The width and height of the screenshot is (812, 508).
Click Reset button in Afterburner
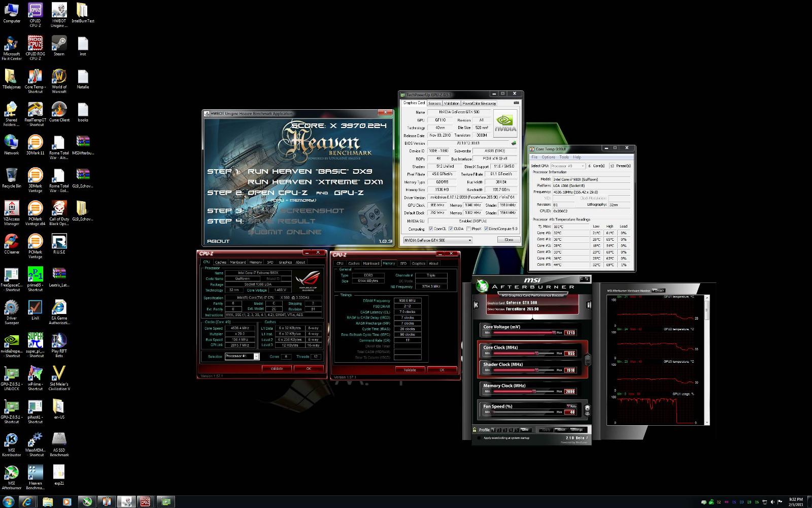pyautogui.click(x=561, y=430)
